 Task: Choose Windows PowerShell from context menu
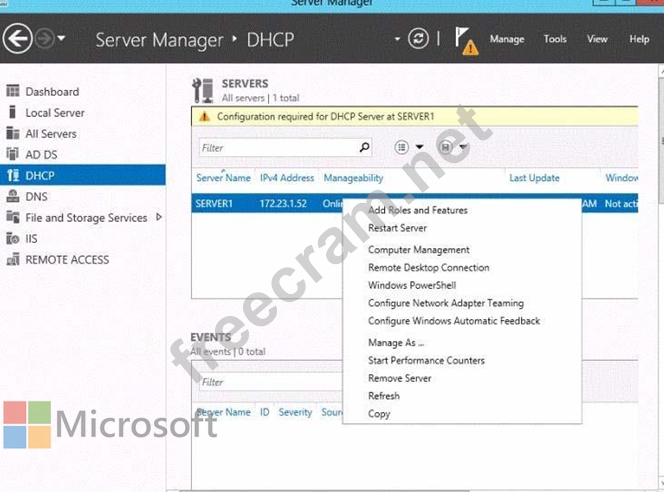412,285
